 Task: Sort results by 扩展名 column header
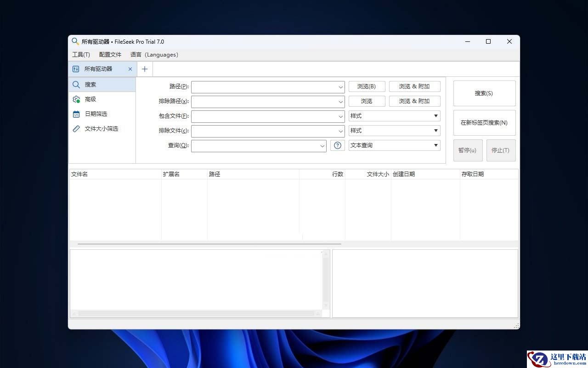(x=184, y=174)
